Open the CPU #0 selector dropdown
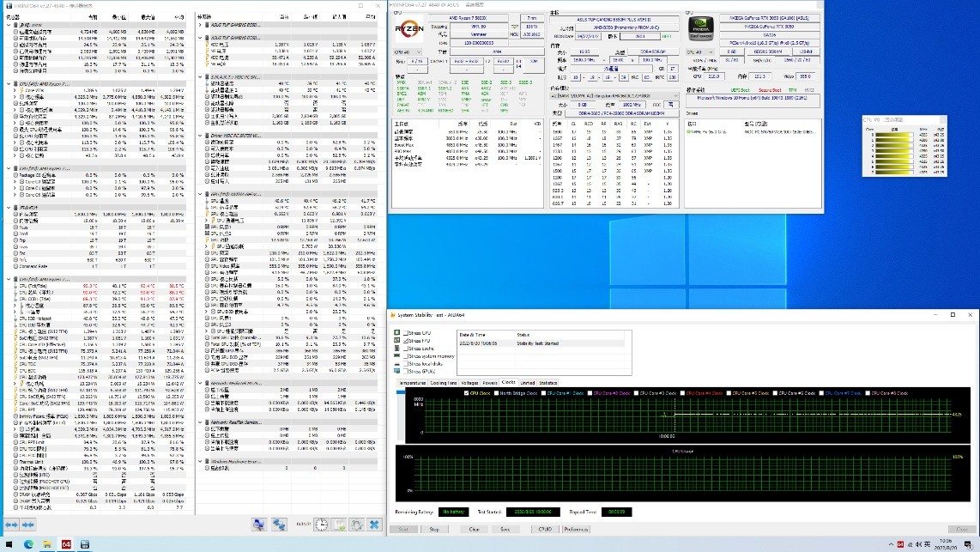 [418, 52]
